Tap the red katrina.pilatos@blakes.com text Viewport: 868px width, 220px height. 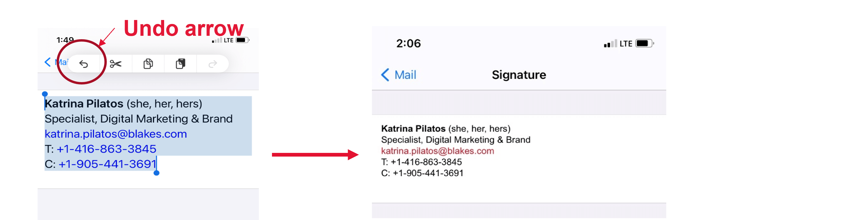tap(437, 151)
